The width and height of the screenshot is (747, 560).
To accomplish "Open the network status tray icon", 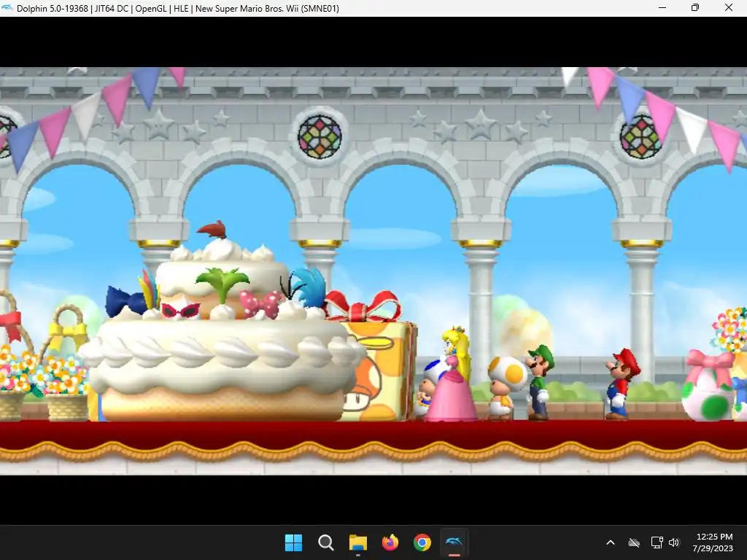I will pyautogui.click(x=657, y=542).
